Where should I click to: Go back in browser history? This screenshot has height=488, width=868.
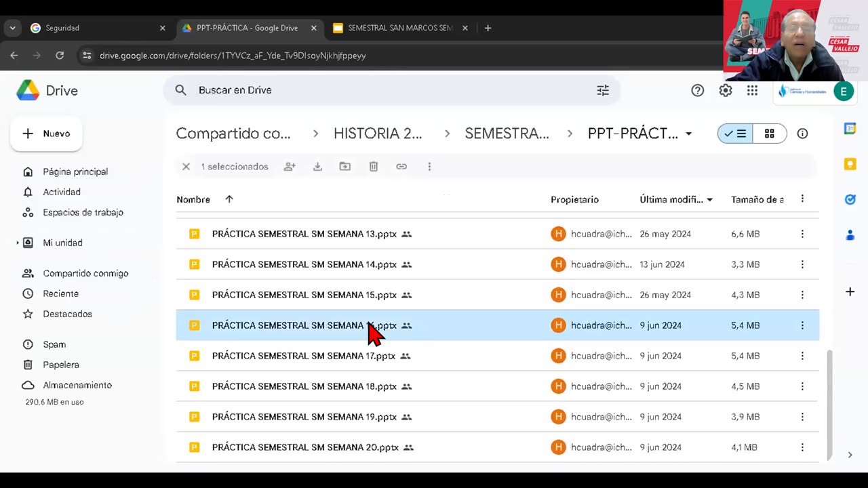point(14,56)
